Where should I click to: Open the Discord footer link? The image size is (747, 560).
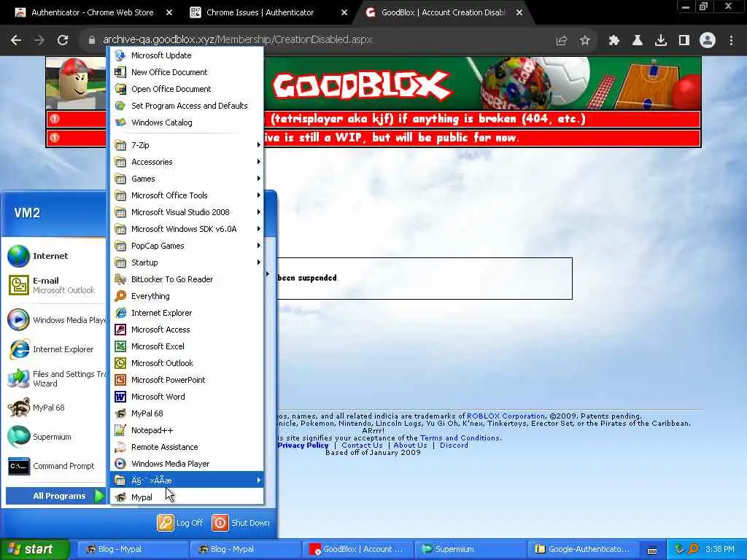point(454,446)
